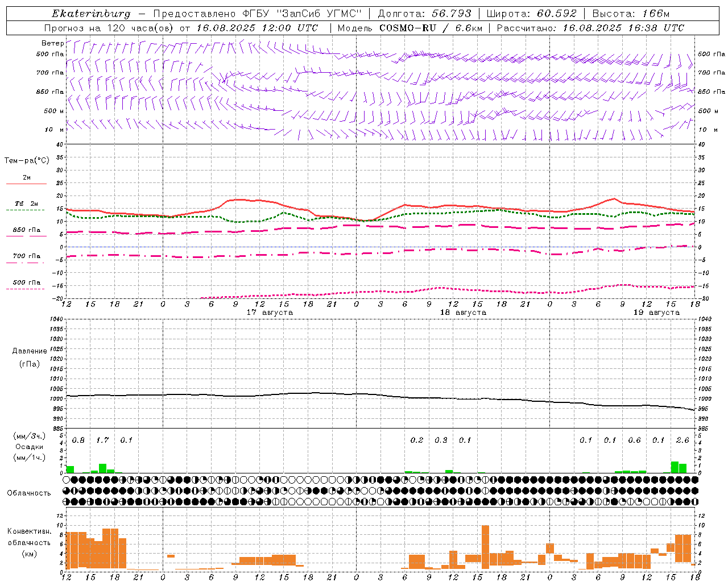This screenshot has width=728, height=582.
Task: Click 'Рассчитано: 16.08.2025 16:38 UTC' timestamp
Action: [x=590, y=28]
